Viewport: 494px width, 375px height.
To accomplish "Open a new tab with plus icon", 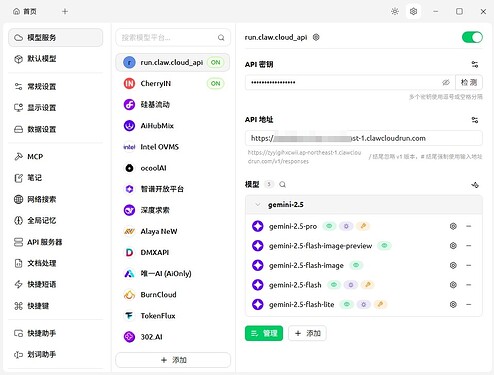I will (x=65, y=12).
